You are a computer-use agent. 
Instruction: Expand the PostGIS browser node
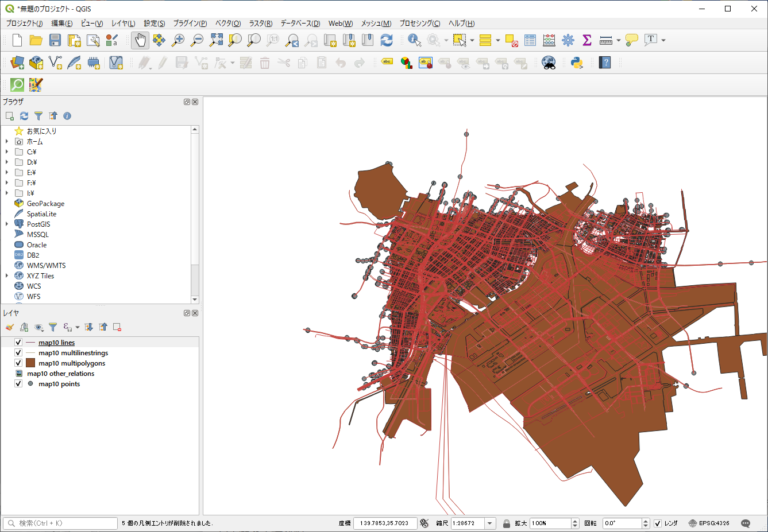(x=7, y=224)
